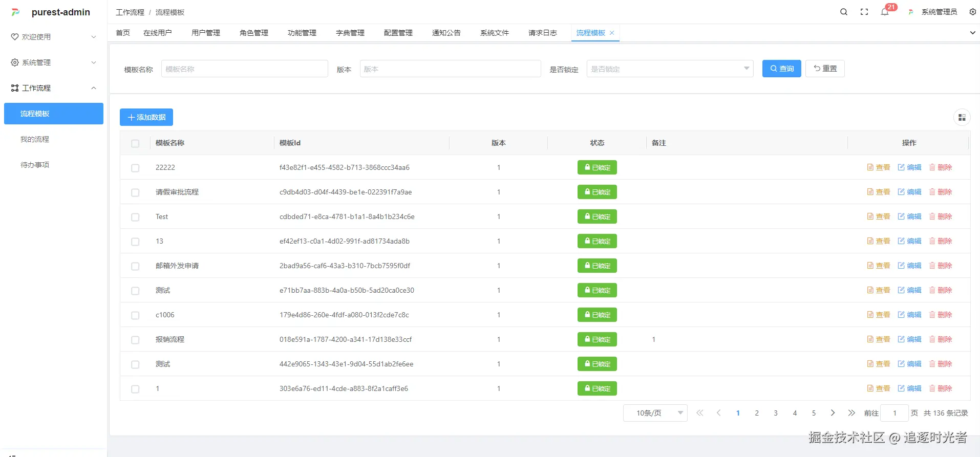Image resolution: width=980 pixels, height=457 pixels.
Task: Go to the last page with double-arrow icon
Action: 851,413
